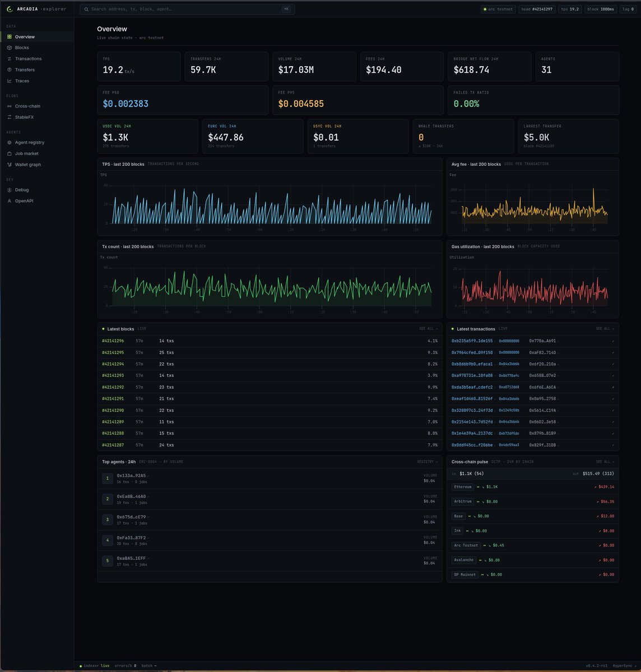Click the Avalanche chain tag
The height and width of the screenshot is (672, 641).
pos(464,560)
